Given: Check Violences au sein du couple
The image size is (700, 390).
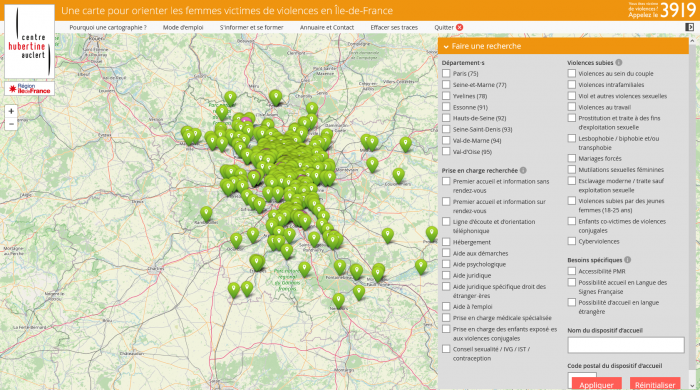Looking at the screenshot, I should pos(572,73).
